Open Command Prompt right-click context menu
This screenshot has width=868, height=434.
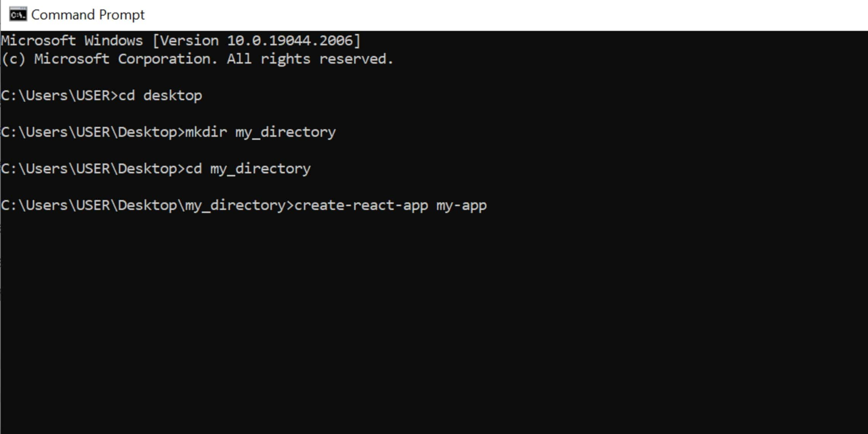16,15
